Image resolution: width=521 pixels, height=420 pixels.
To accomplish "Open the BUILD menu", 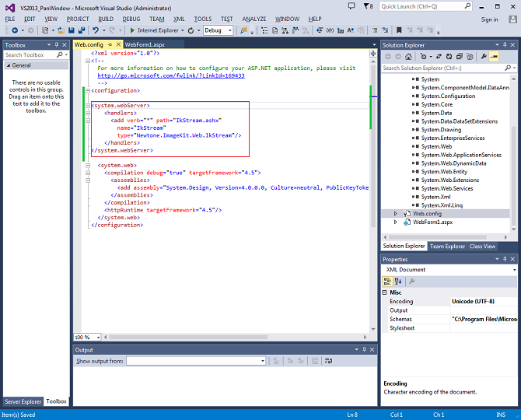I will (106, 19).
